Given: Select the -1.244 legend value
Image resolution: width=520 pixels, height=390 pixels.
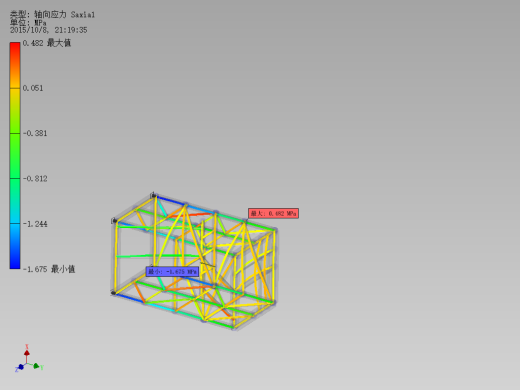Looking at the screenshot, I should pos(35,224).
